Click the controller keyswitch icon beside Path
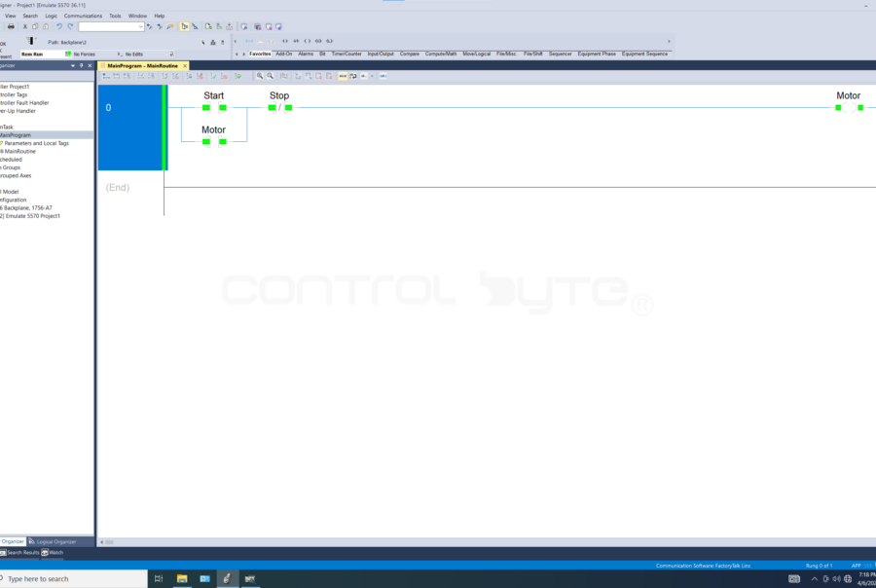876x588 pixels. [x=31, y=41]
